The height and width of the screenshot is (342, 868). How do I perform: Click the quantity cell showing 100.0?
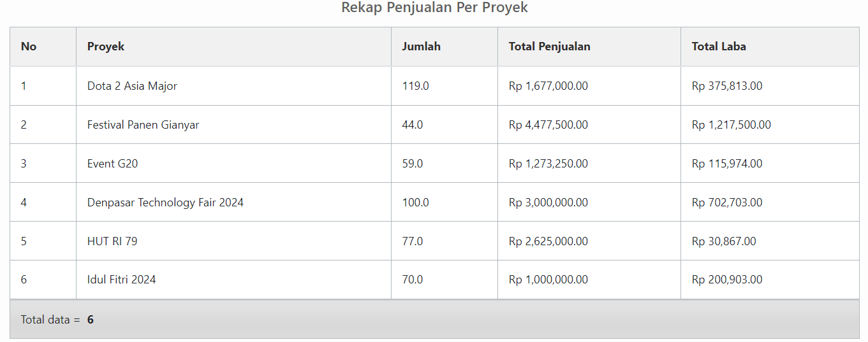[415, 203]
